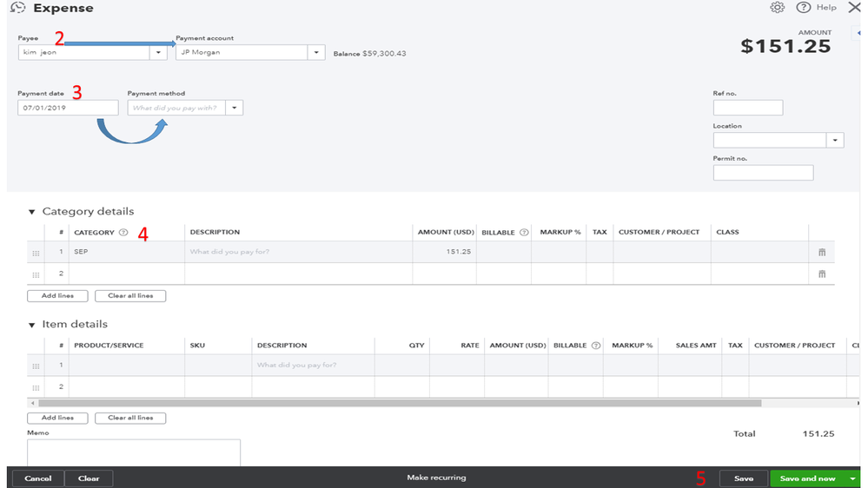The height and width of the screenshot is (488, 868).
Task: Click the Memo text box
Action: (134, 452)
